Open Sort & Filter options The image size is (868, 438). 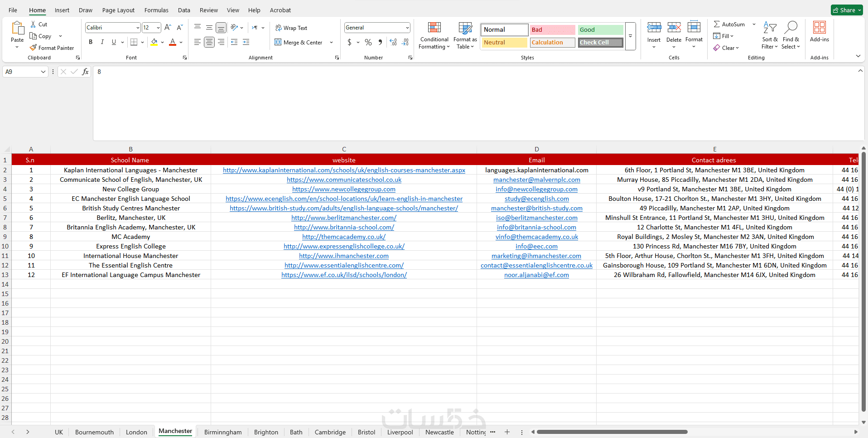click(x=770, y=35)
